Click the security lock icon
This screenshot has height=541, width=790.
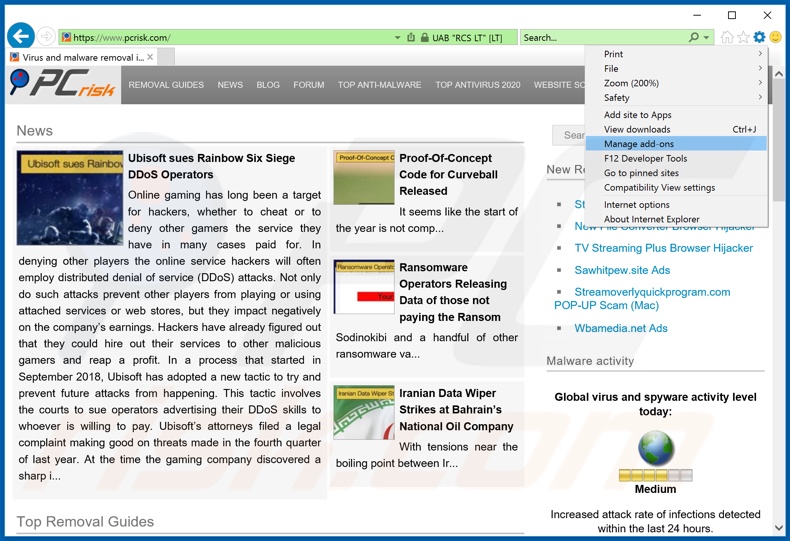(424, 37)
